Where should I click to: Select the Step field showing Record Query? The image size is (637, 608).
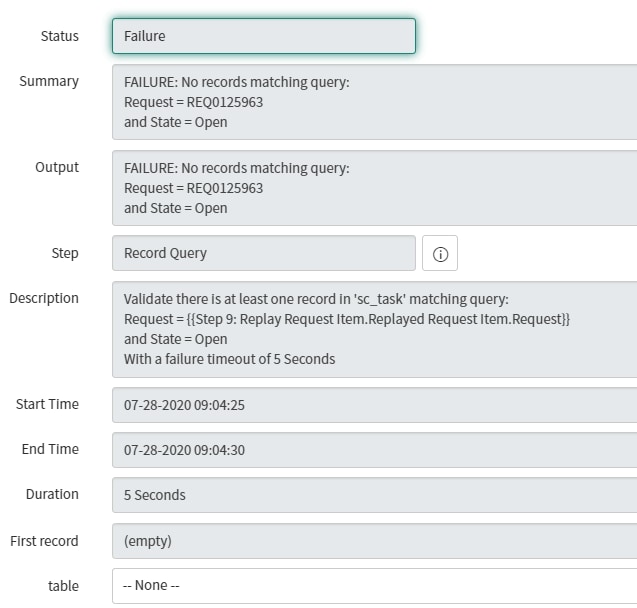pos(263,254)
